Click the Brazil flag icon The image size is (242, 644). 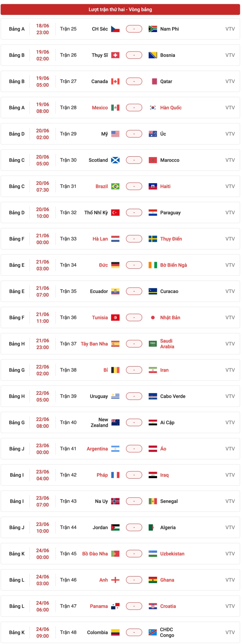(x=115, y=186)
